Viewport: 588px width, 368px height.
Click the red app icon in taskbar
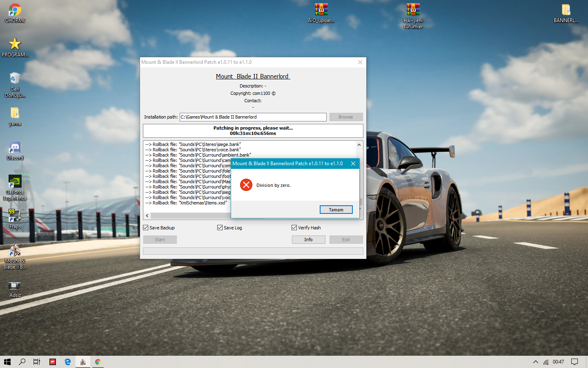[53, 362]
